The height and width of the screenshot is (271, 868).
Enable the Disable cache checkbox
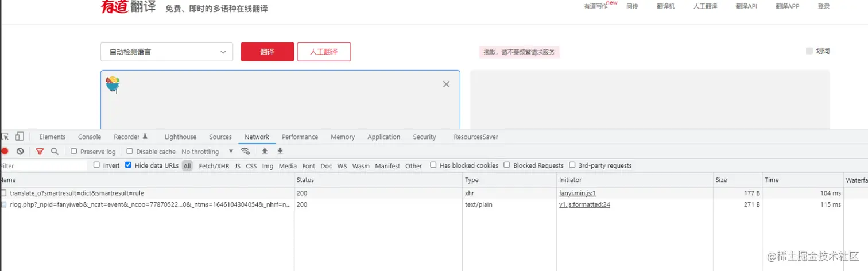point(130,151)
